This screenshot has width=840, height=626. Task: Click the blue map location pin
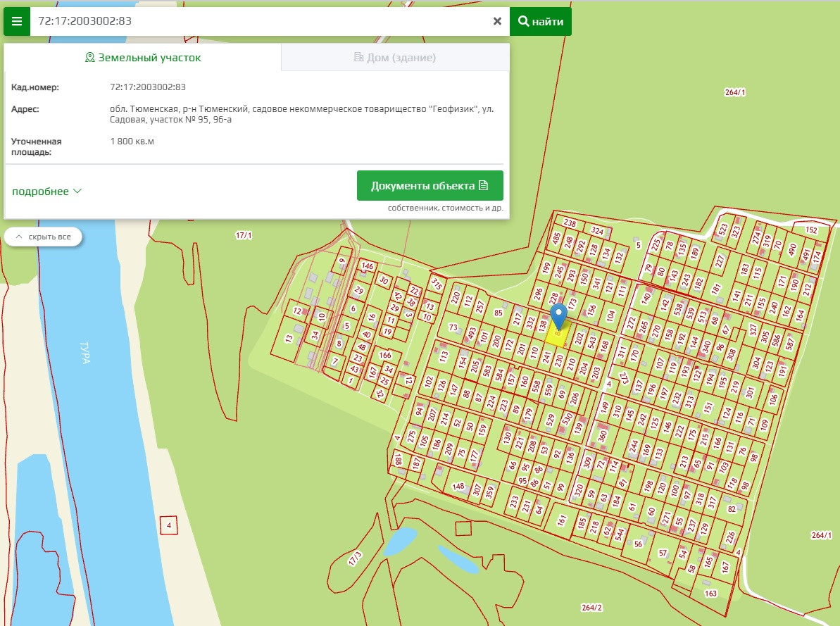[559, 315]
